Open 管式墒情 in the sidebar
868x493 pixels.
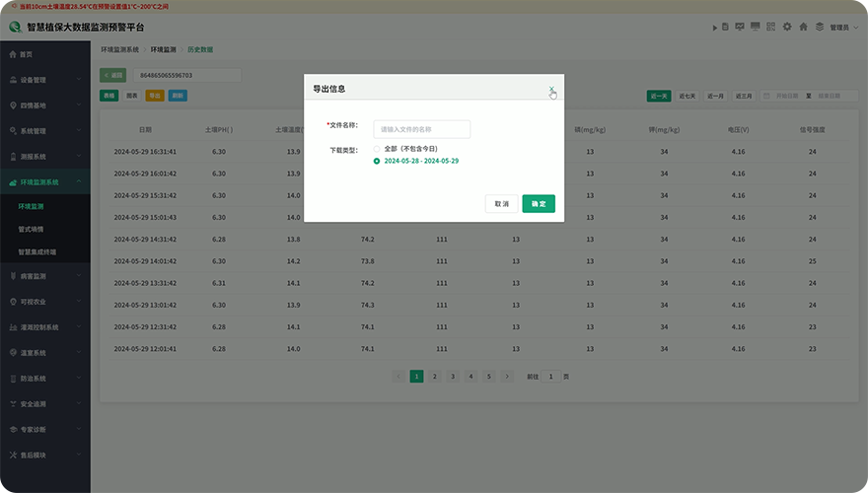coord(37,229)
